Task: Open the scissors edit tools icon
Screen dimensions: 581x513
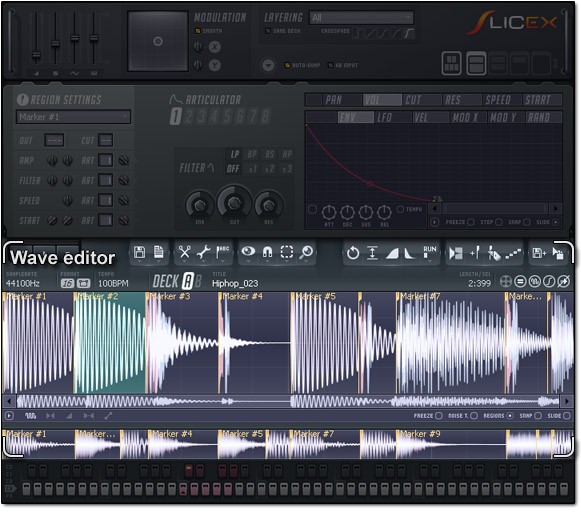Action: pos(184,252)
